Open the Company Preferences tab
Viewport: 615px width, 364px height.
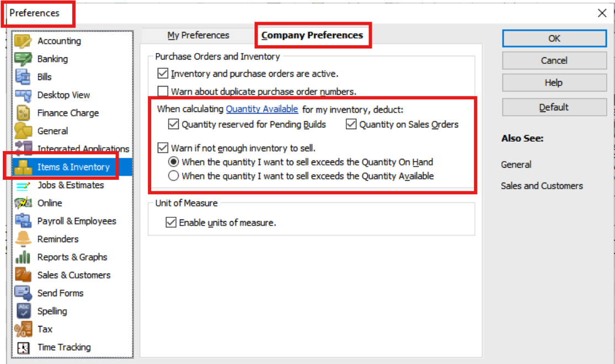(312, 35)
